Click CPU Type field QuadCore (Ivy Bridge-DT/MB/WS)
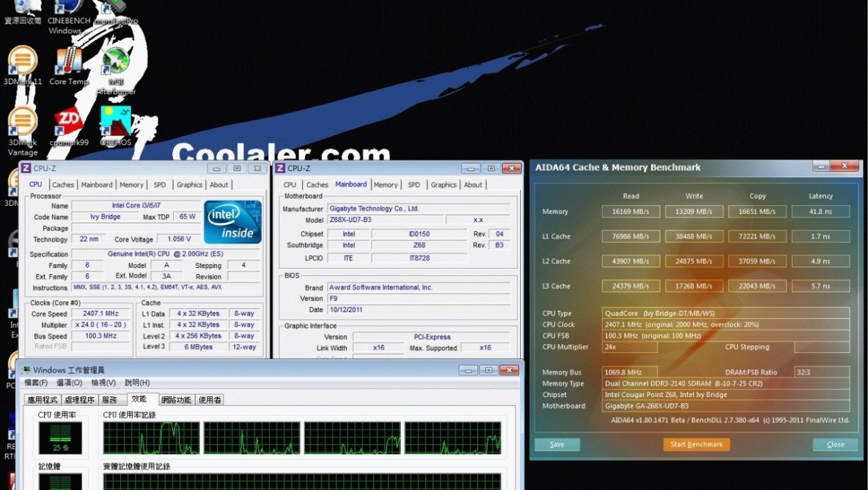Screen dimensions: 868x490 726,314
